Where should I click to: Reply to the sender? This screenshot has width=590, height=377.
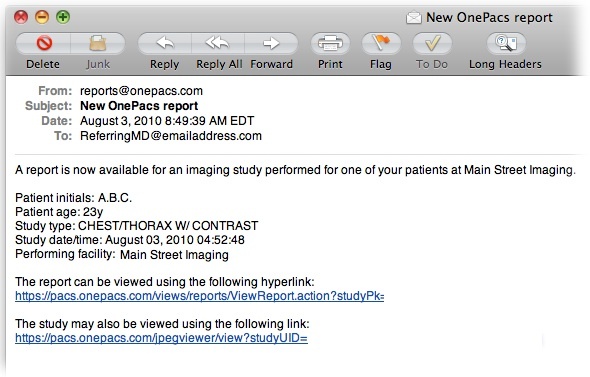coord(165,43)
